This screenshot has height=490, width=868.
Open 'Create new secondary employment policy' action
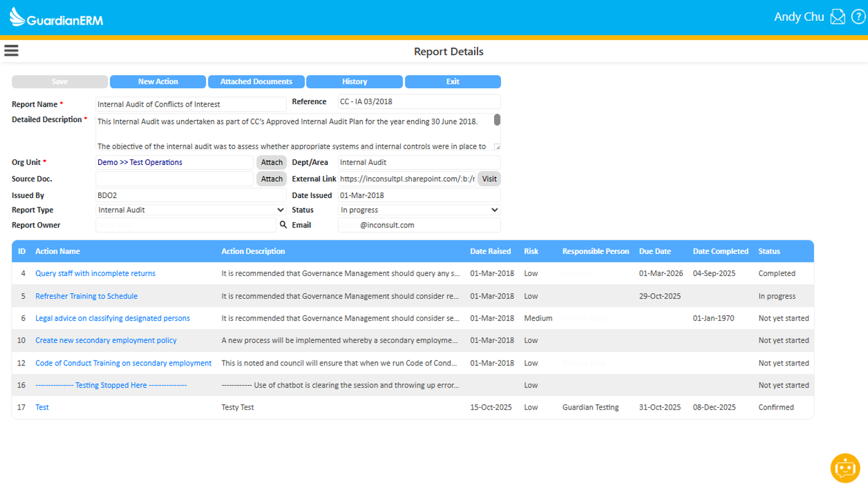(106, 340)
